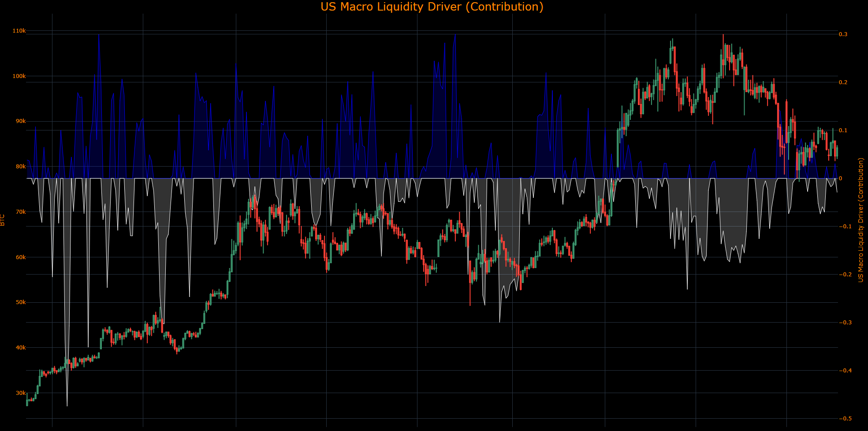Click the right axis title 'US Macro Liquidity Driver (Contribution)'
The width and height of the screenshot is (868, 431).
861,220
